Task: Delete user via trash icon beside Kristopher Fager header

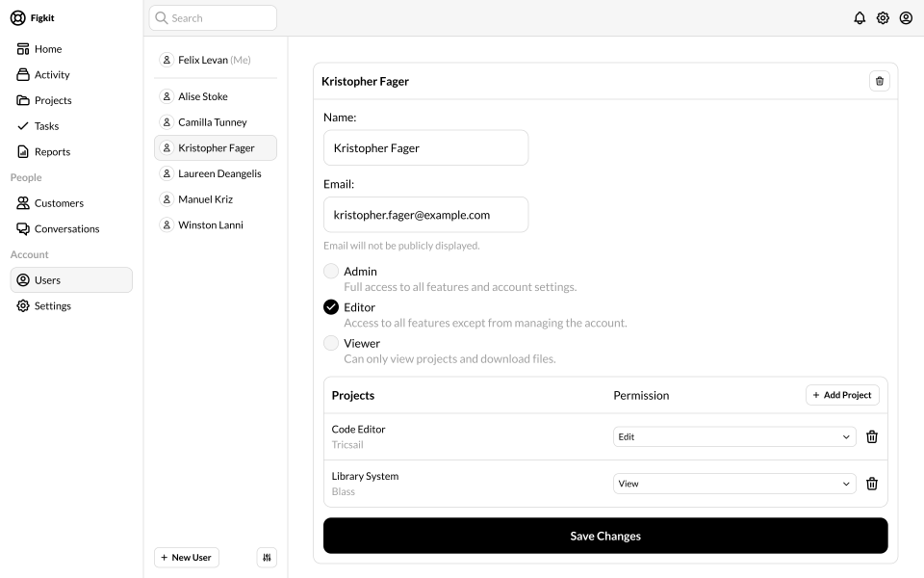Action: click(879, 81)
